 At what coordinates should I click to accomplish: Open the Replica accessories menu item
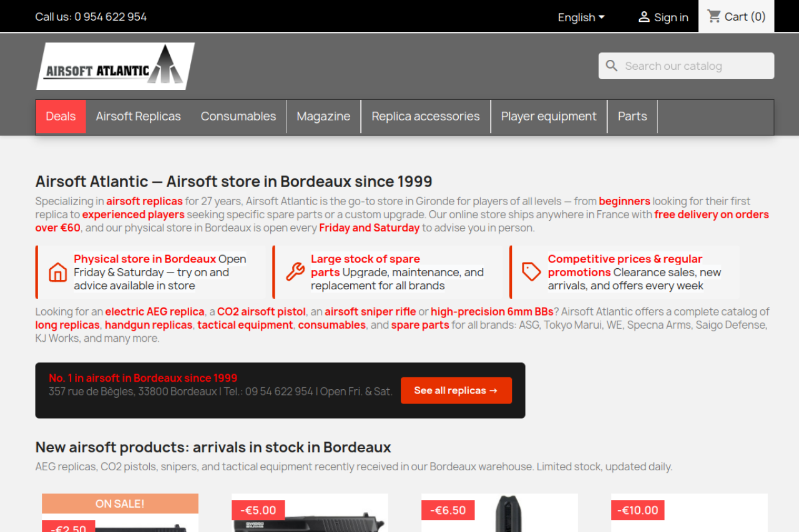pos(426,117)
